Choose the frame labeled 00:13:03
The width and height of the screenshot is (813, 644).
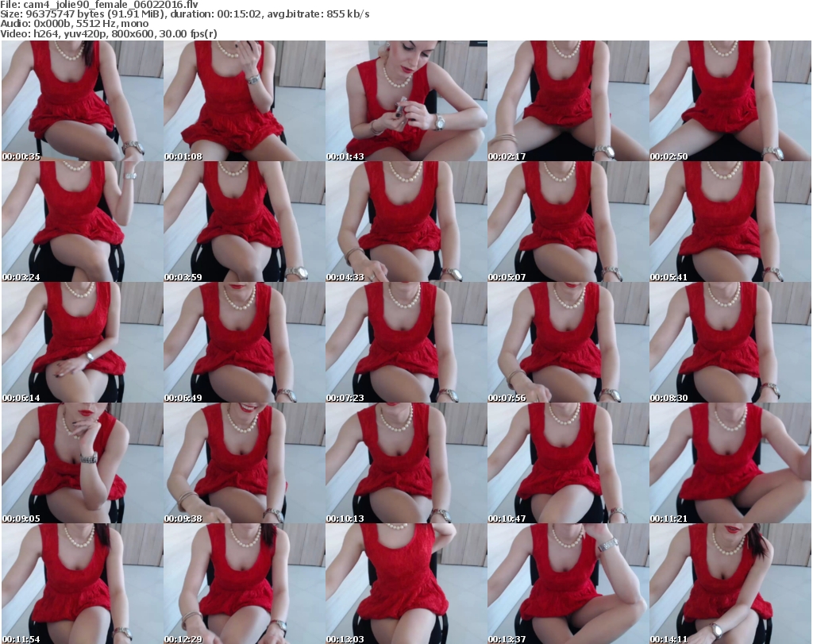tap(406, 584)
